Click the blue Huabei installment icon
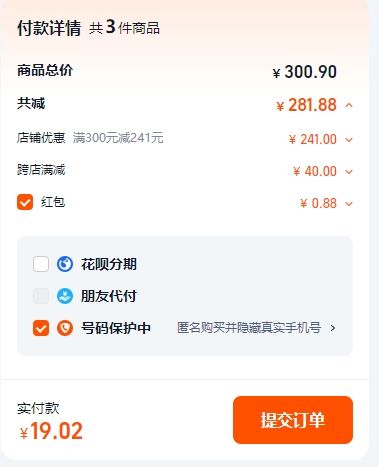Image resolution: width=379 pixels, height=467 pixels. coord(65,264)
